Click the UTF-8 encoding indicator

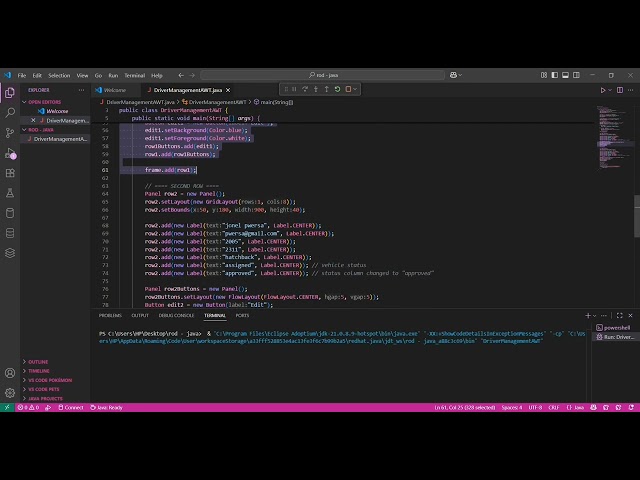pos(535,407)
